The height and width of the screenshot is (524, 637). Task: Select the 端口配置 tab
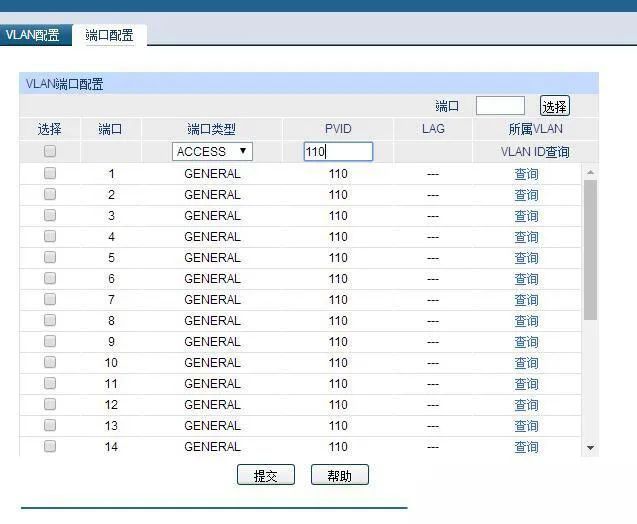pyautogui.click(x=110, y=35)
